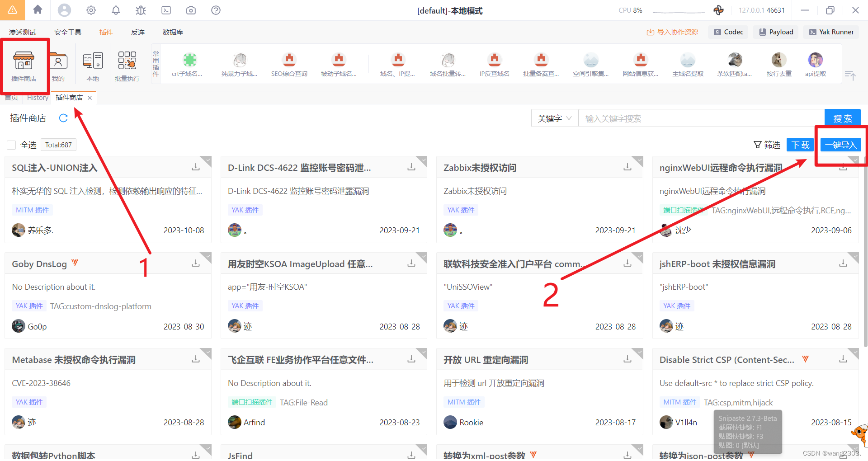Image resolution: width=868 pixels, height=461 pixels.
Task: Launch the 被动子域名 plugin shortcut
Action: click(x=339, y=65)
